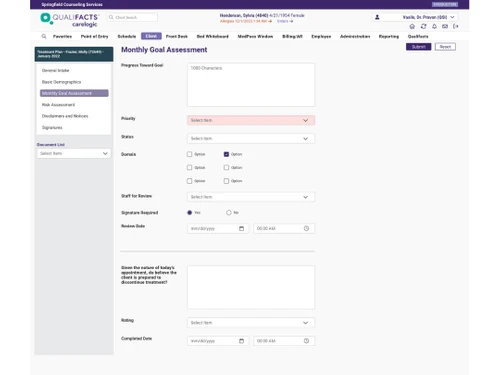
Task: Open the Administration menu
Action: (x=355, y=36)
